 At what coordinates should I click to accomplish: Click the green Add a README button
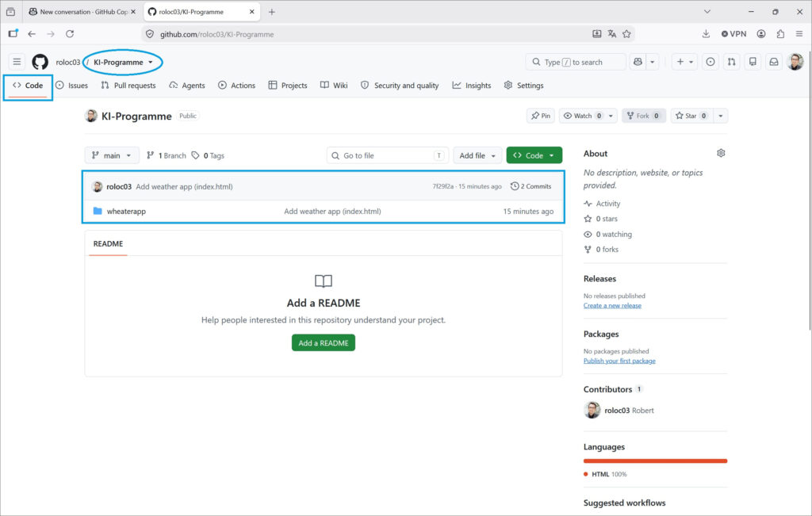(x=324, y=342)
